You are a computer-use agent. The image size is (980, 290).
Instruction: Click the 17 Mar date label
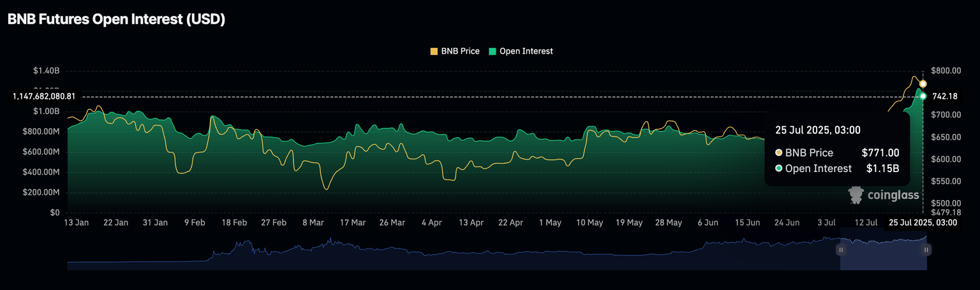pos(352,222)
